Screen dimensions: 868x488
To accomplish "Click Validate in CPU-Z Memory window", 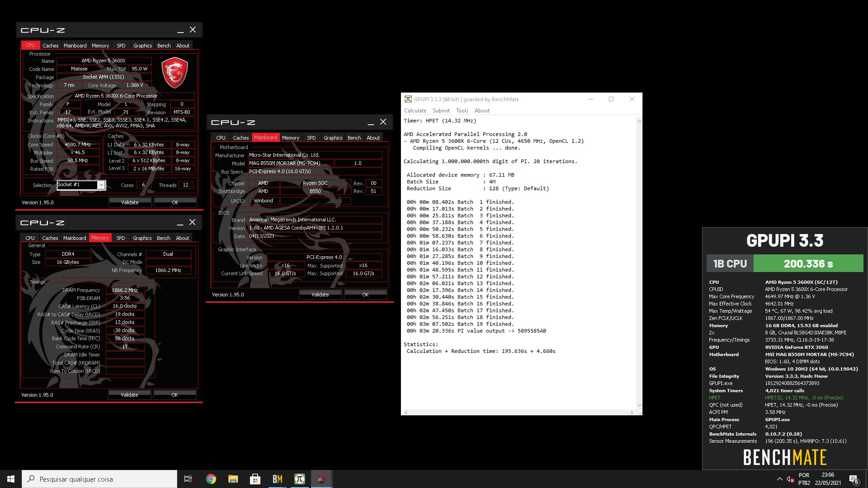I will [x=129, y=395].
